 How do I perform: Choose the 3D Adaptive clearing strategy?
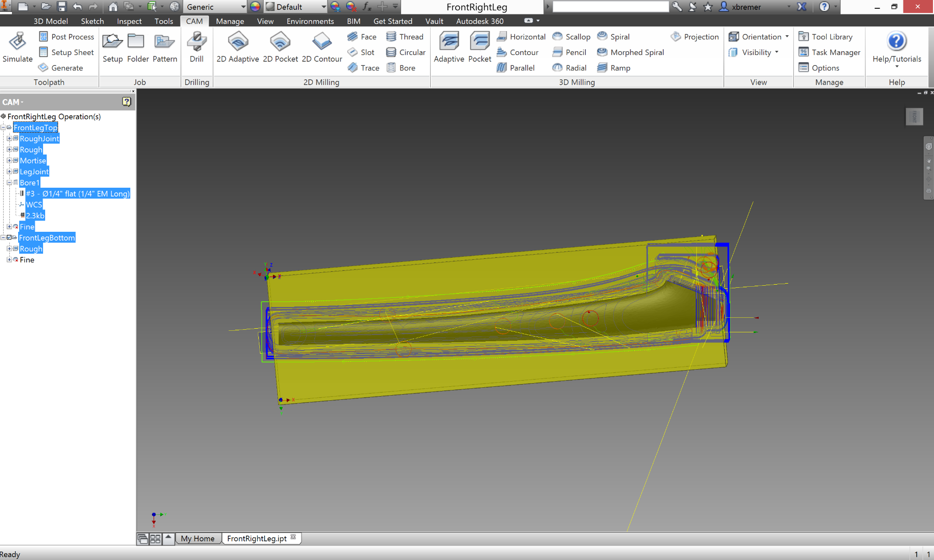(x=449, y=48)
